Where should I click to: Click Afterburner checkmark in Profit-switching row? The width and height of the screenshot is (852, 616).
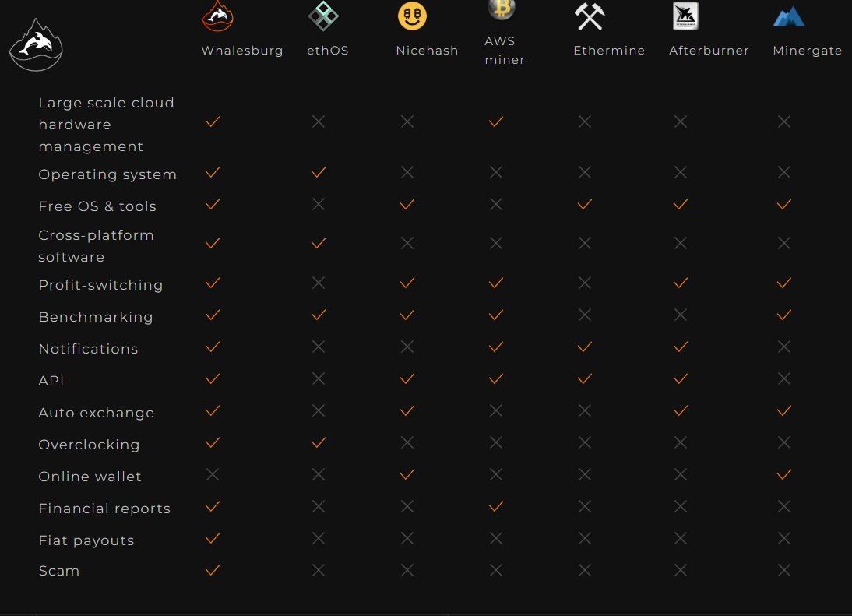pos(681,283)
